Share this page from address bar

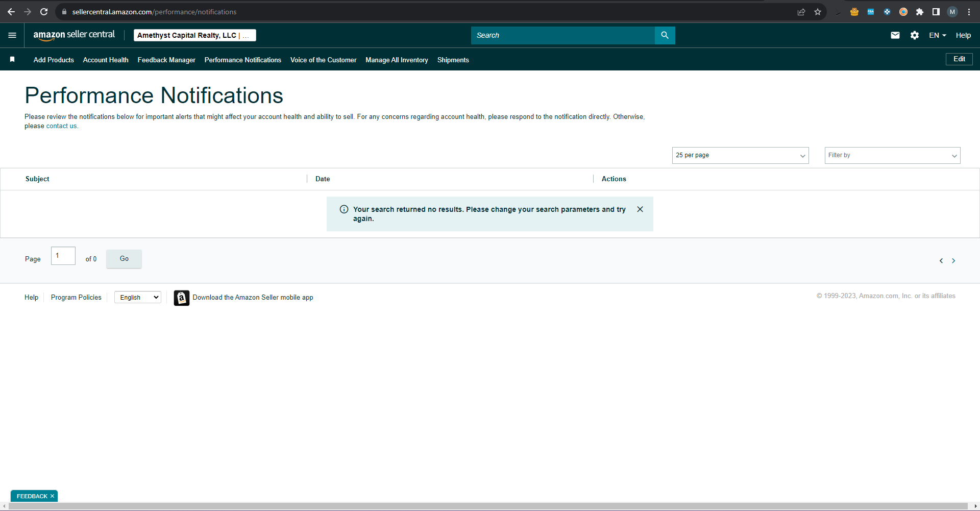[801, 12]
